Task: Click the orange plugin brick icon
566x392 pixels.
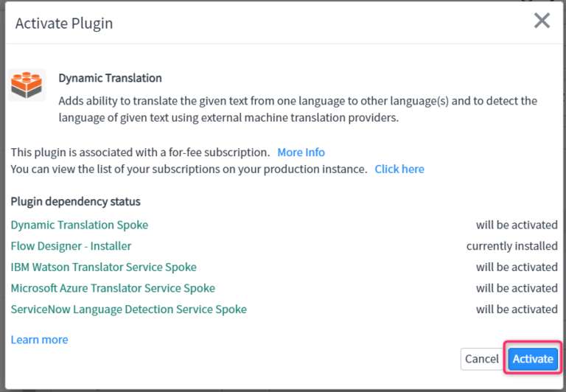Action: tap(27, 85)
